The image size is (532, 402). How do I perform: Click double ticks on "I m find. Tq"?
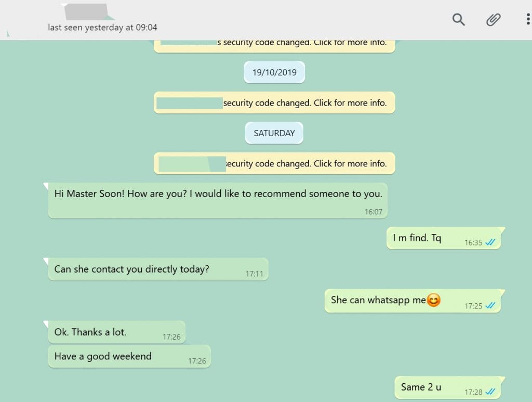pyautogui.click(x=490, y=242)
